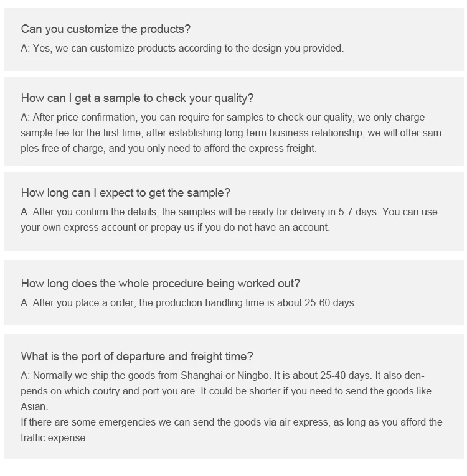467x476 pixels.
Task: Click the '5-7 days' delivery answer line
Action: point(229,212)
